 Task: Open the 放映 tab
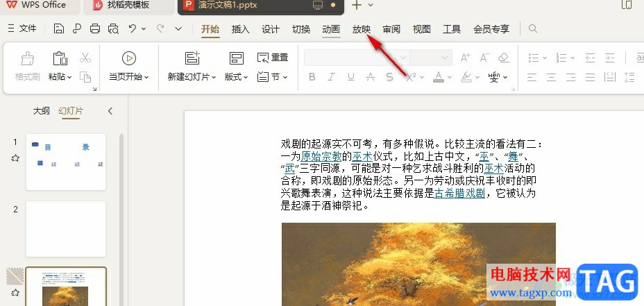362,29
